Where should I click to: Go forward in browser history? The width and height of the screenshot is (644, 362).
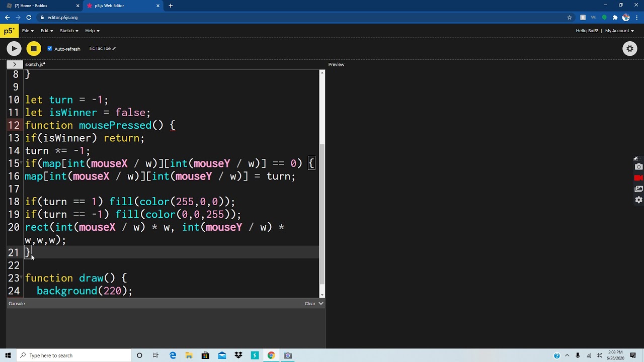(x=18, y=17)
